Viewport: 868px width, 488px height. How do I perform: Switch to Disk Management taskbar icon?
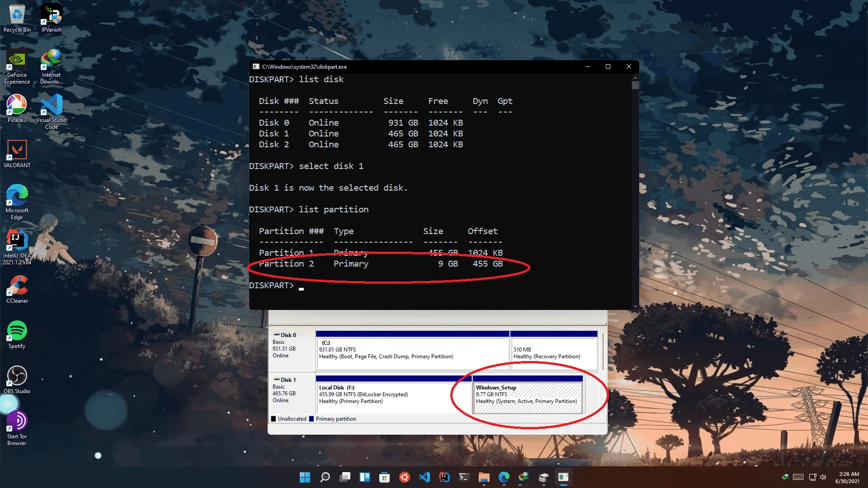[544, 477]
